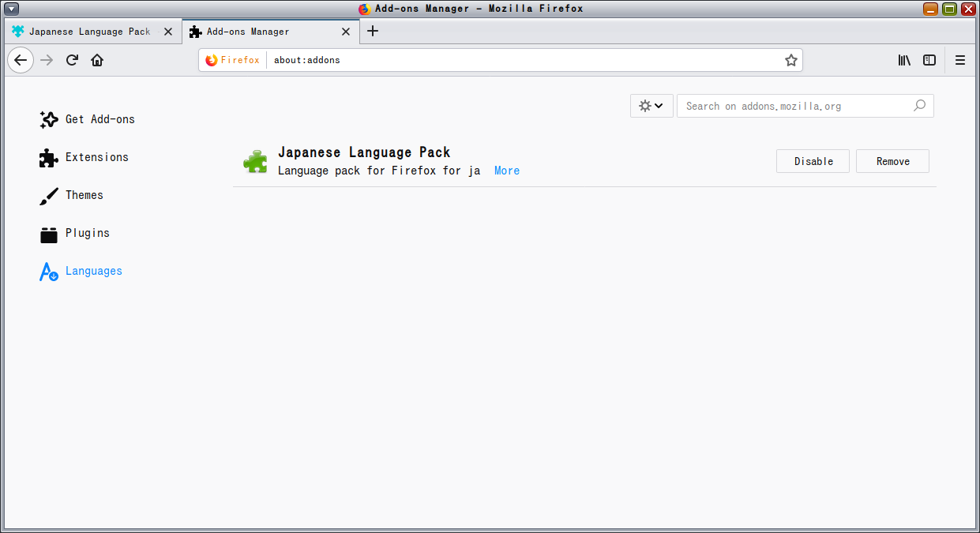Click the Themes paintbrush icon
The height and width of the screenshot is (533, 980).
(x=49, y=196)
